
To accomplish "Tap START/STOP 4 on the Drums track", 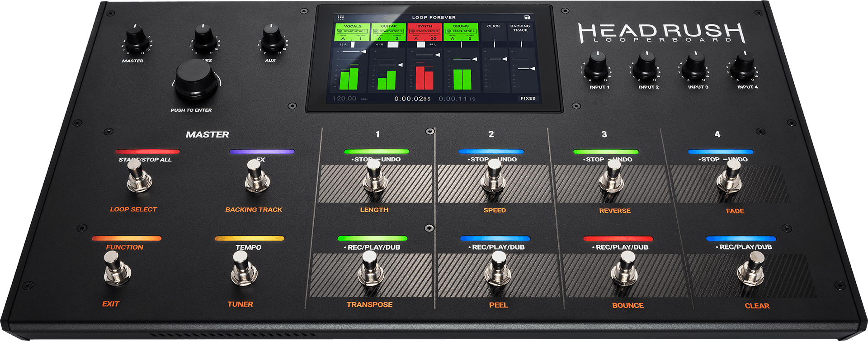I will pyautogui.click(x=461, y=31).
